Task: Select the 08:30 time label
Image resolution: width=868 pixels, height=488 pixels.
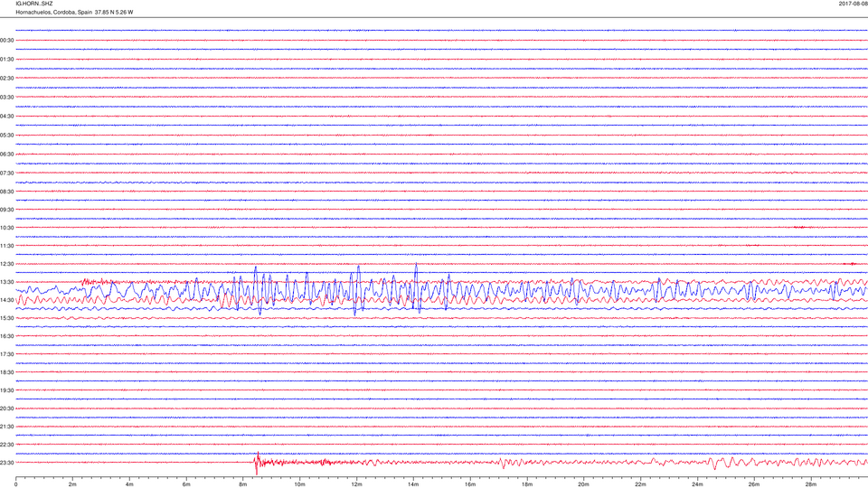Action: 6,192
